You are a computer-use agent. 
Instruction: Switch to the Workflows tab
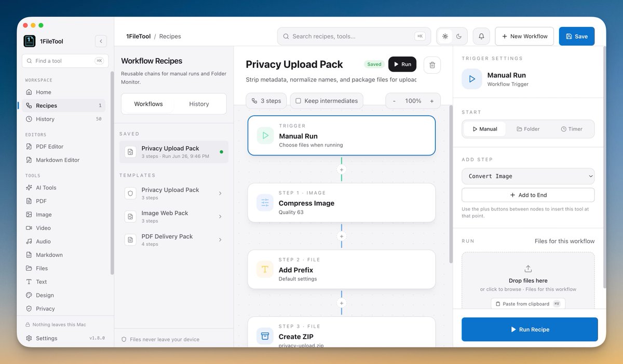[148, 104]
